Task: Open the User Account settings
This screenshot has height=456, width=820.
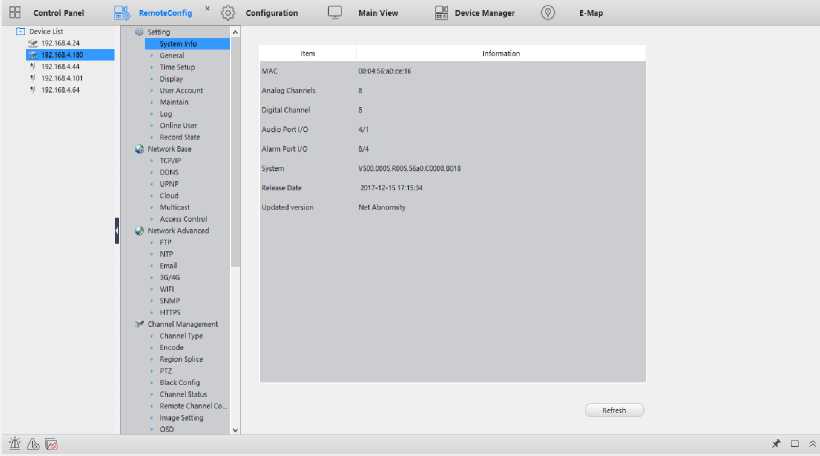Action: (181, 90)
